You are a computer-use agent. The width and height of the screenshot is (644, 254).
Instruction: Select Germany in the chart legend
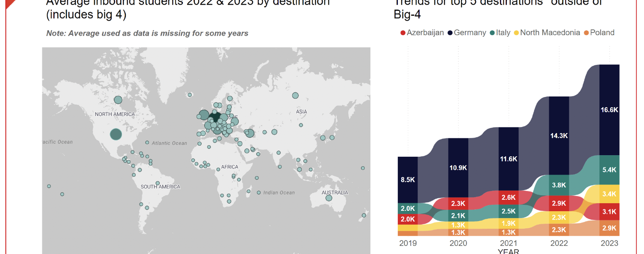pyautogui.click(x=467, y=33)
